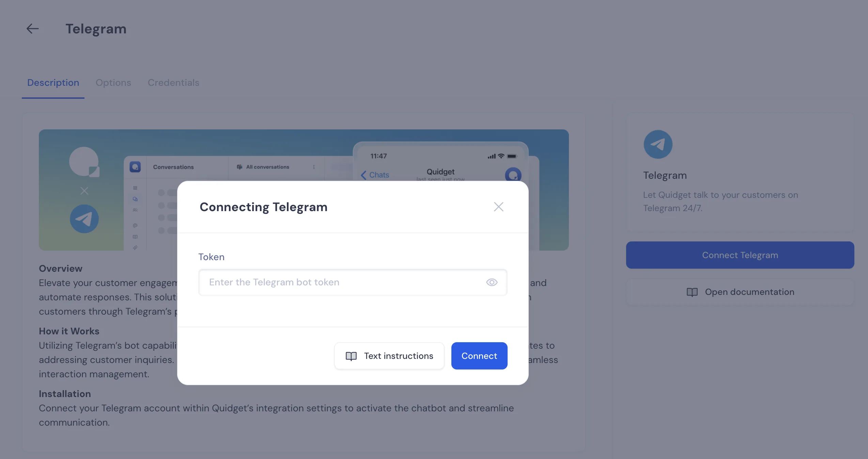This screenshot has width=868, height=459.
Task: Close the Connecting Telegram dialog
Action: (x=498, y=207)
